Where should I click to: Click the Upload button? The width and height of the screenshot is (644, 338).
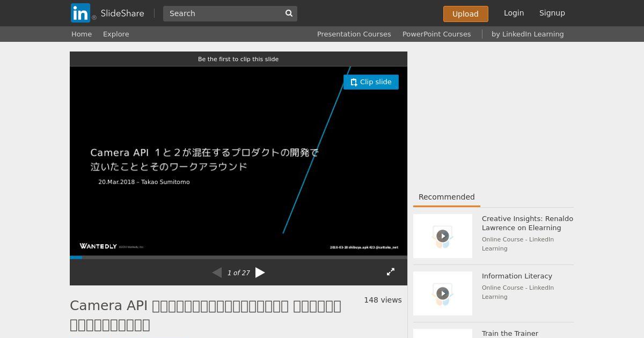[x=465, y=14]
